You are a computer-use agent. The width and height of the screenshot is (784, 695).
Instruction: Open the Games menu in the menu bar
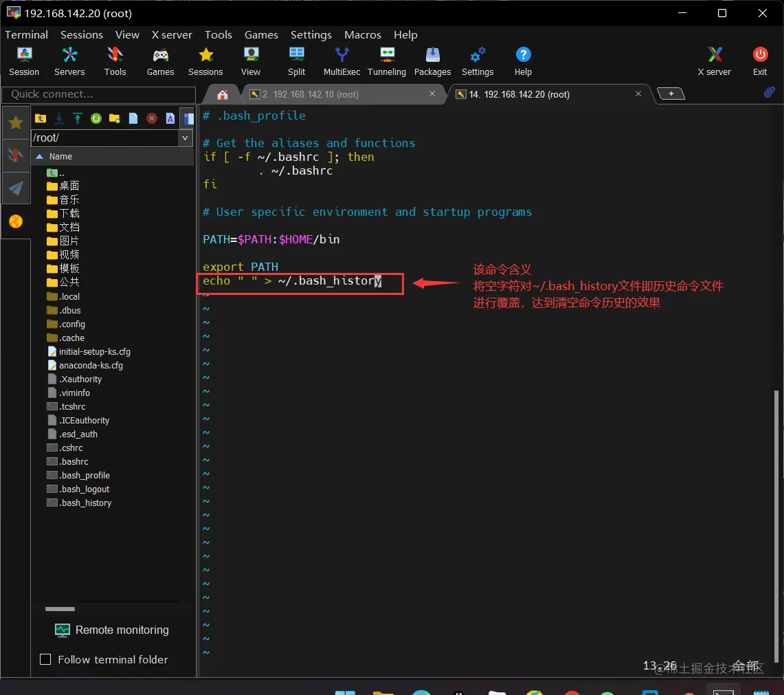261,34
